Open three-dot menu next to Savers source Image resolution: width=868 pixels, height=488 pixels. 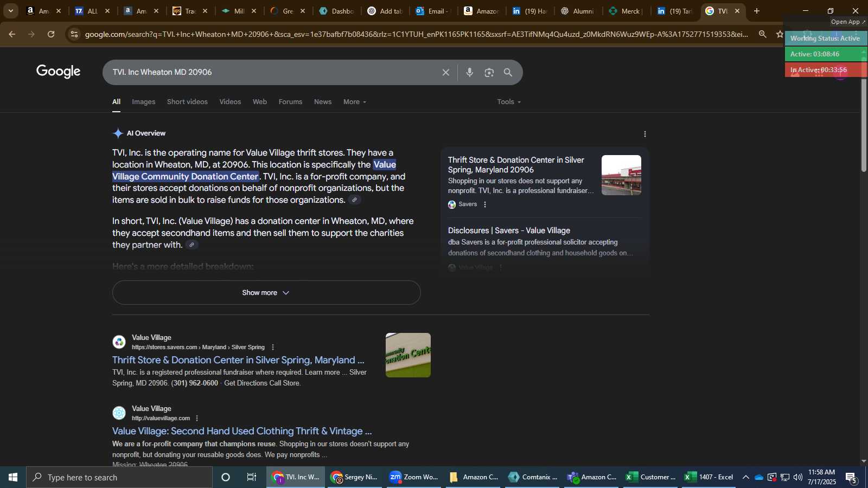485,204
